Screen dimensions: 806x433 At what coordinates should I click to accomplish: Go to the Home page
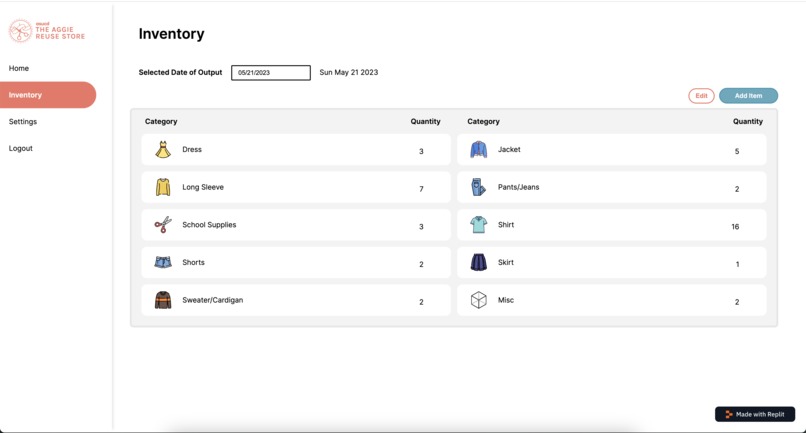[19, 68]
